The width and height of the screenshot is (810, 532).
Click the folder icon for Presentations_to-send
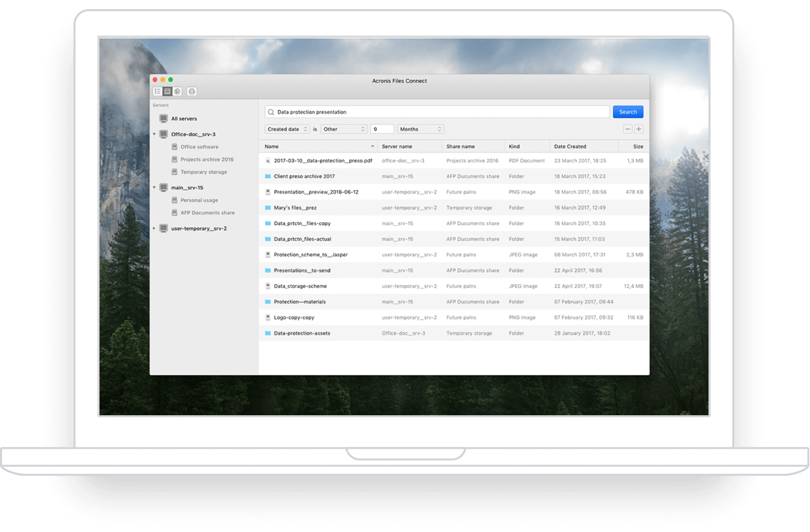point(267,271)
